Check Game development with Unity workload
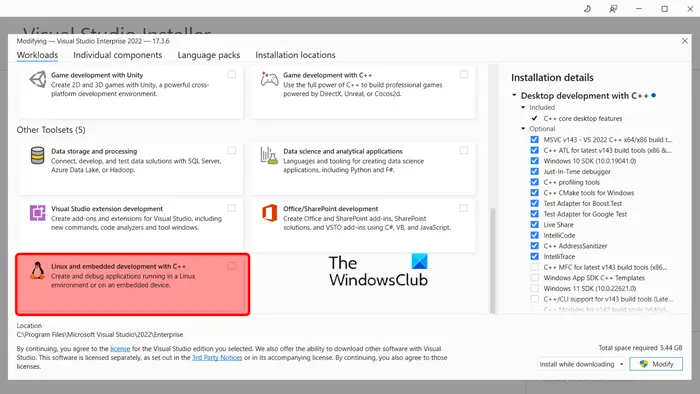 [231, 75]
